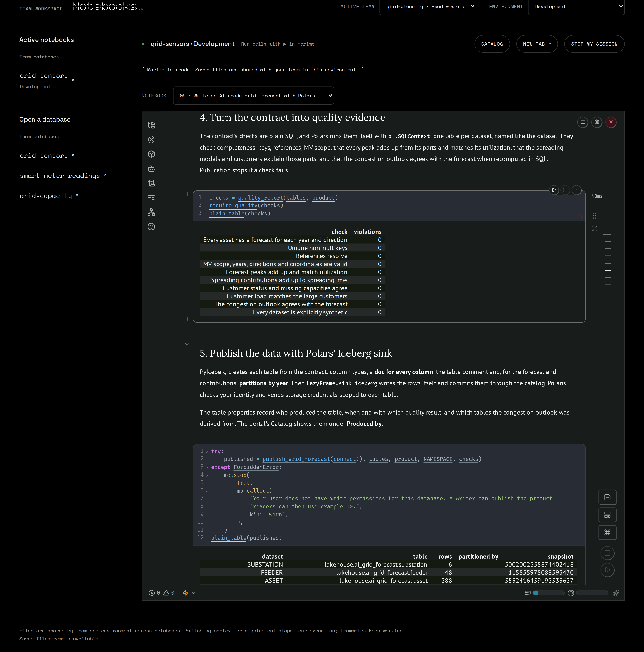The width and height of the screenshot is (644, 652).
Task: Open the help chat icon
Action: click(151, 227)
